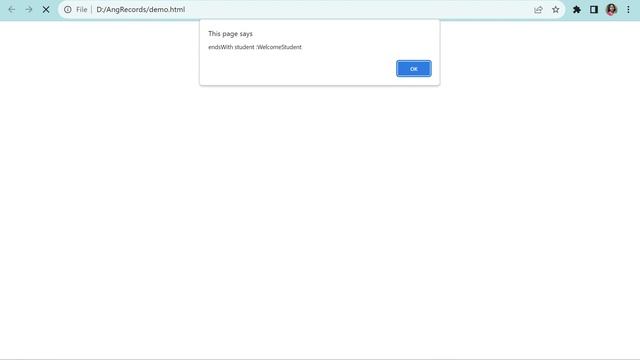The width and height of the screenshot is (640, 360).
Task: Click the 'endsWith student :WelcomeStudent' message text
Action: [255, 47]
